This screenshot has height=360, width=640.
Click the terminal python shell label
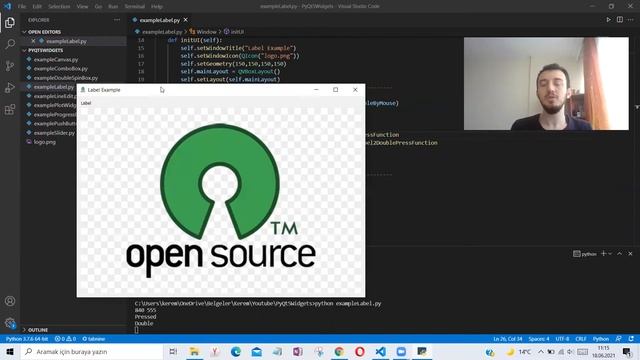585,254
